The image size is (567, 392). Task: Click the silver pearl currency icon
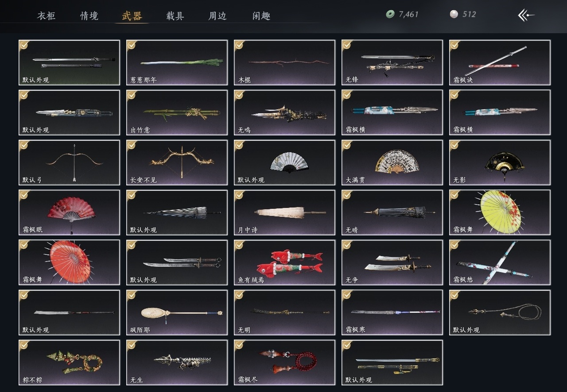454,14
